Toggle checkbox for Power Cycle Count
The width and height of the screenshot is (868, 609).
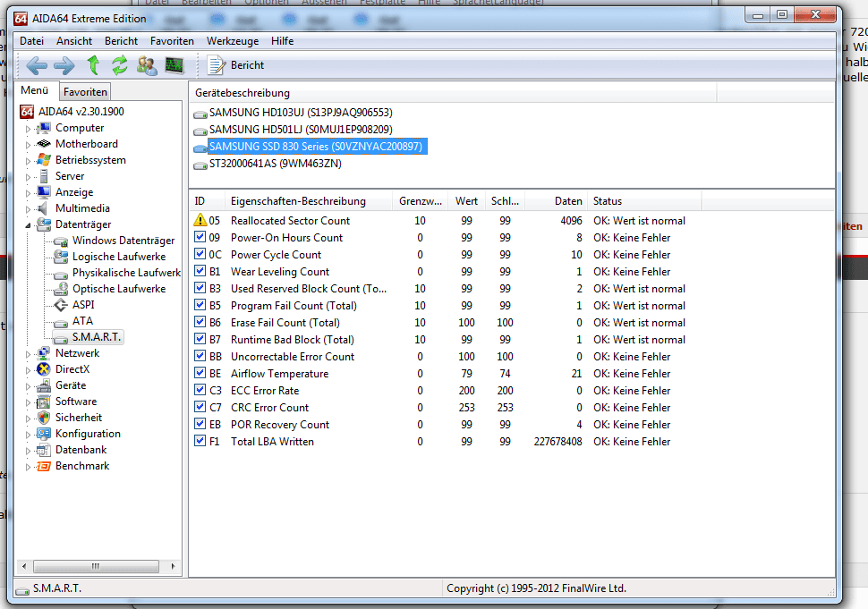(200, 255)
